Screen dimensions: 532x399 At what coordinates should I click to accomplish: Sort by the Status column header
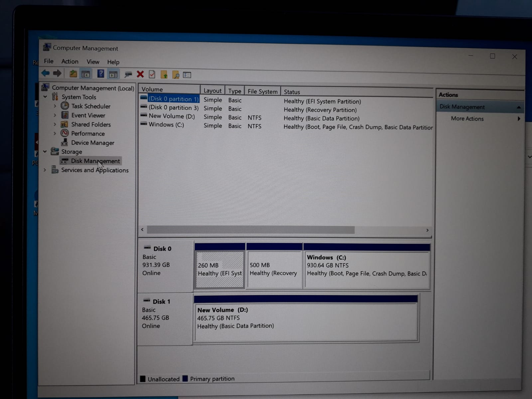356,92
